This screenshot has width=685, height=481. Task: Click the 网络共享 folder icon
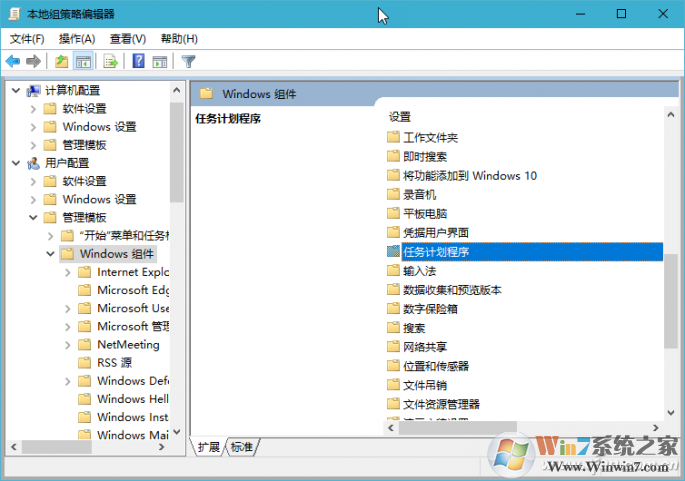click(393, 346)
